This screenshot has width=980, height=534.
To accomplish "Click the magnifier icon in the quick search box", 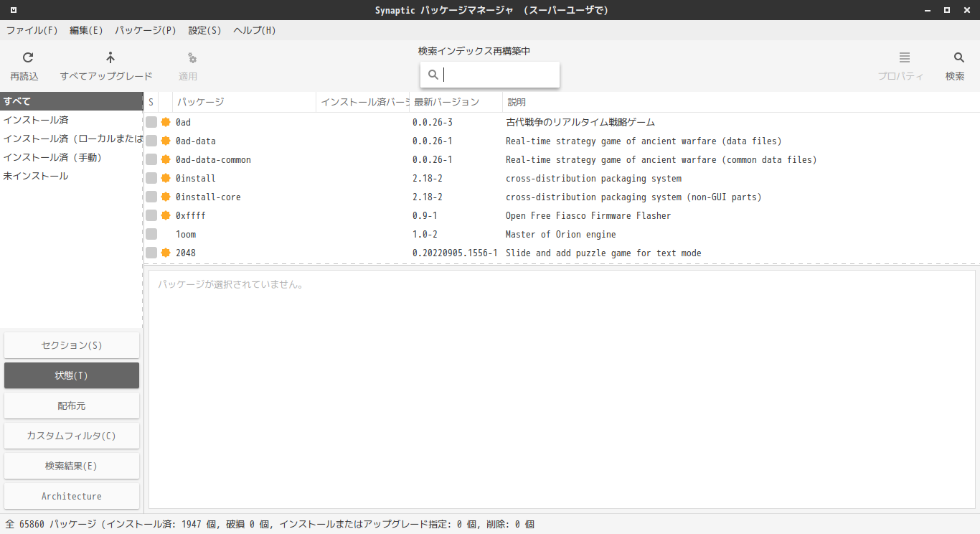I will tap(433, 75).
